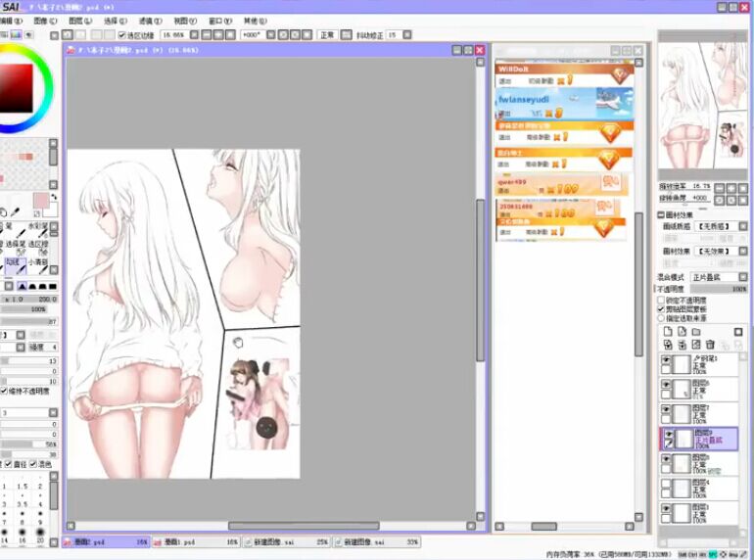Screen dimensions: 754x560
Task: Open the 混合模式 blending mode dropdown
Action: point(743,277)
